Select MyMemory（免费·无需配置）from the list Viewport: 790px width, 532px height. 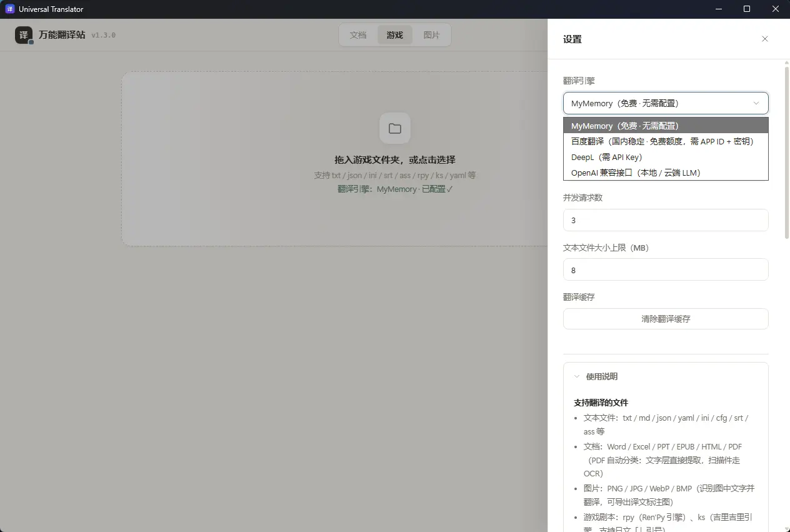[666, 126]
